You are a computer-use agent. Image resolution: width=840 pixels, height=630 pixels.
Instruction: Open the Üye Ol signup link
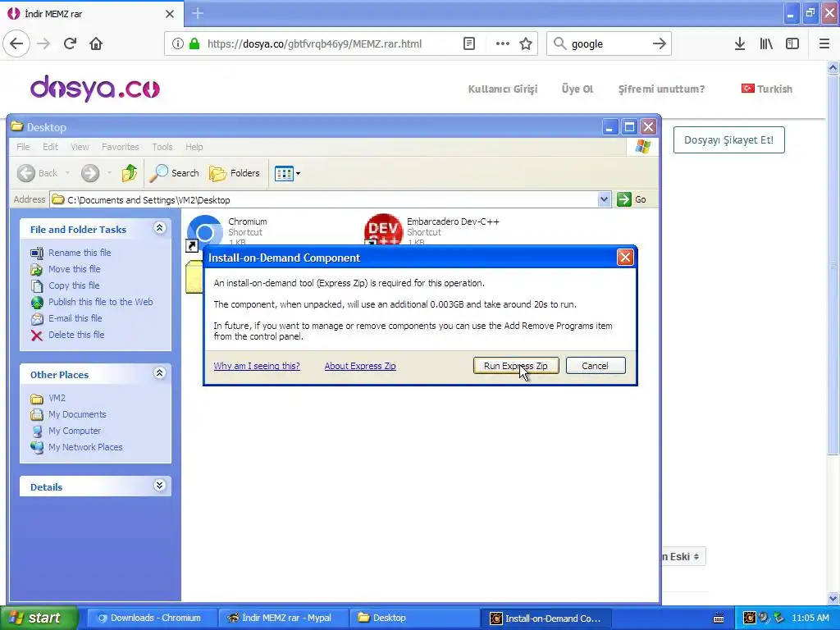point(577,89)
